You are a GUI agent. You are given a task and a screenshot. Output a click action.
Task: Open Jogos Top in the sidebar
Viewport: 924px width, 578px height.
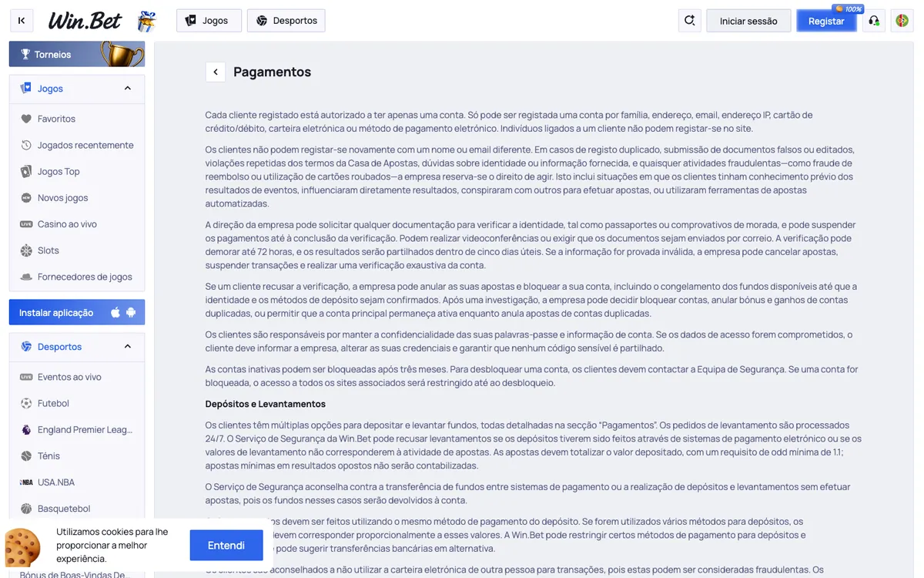[59, 171]
